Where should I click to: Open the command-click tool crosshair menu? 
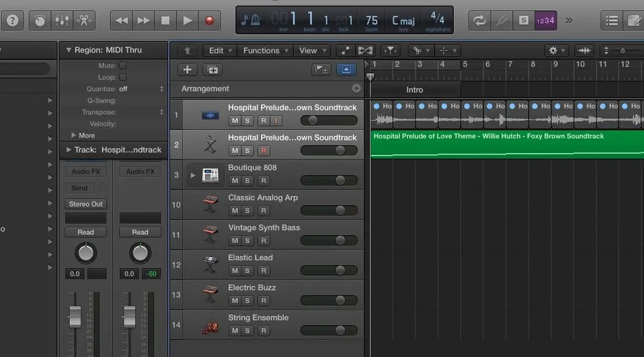(447, 50)
